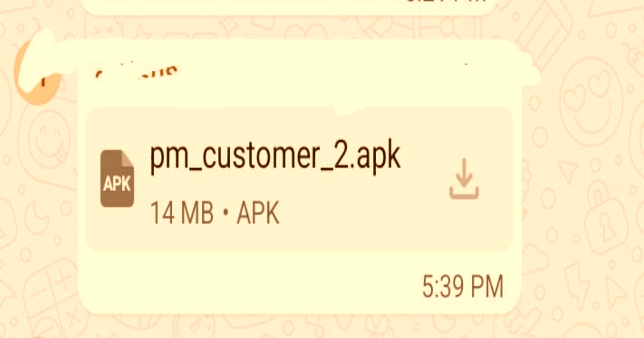Click the brown APK file icon

click(117, 178)
